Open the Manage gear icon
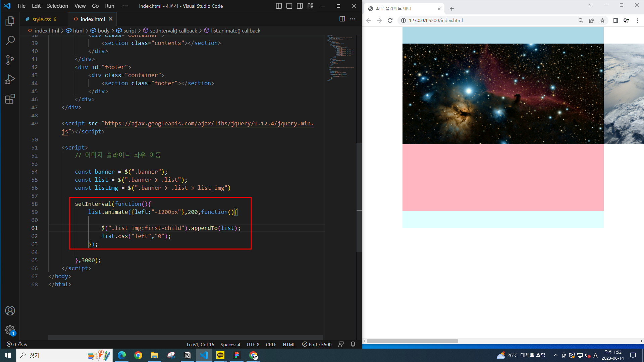644x362 pixels. (x=10, y=330)
